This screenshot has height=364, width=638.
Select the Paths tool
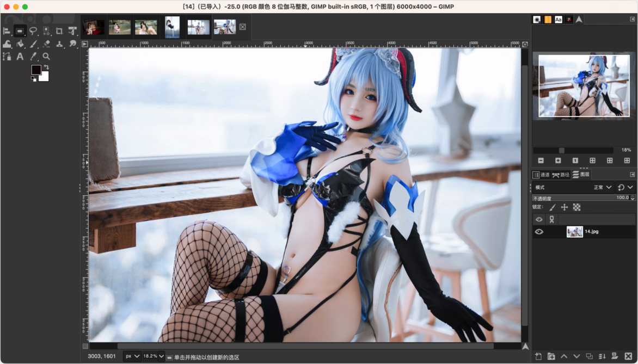7,57
